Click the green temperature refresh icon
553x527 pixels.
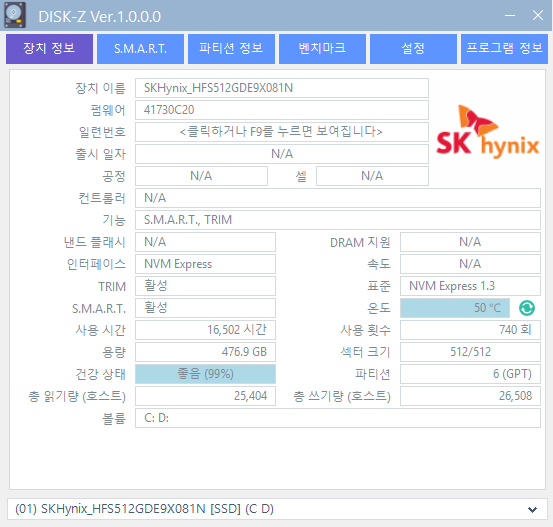pos(527,308)
